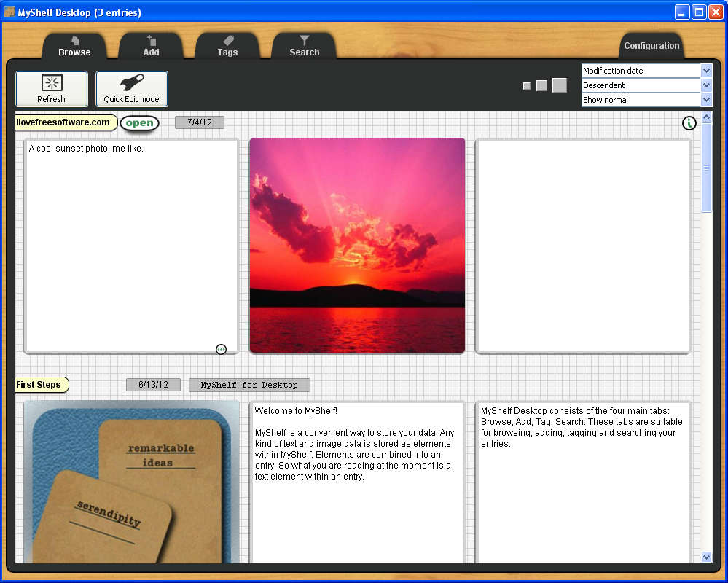
Task: Click the sunset photo thumbnail
Action: 357,246
